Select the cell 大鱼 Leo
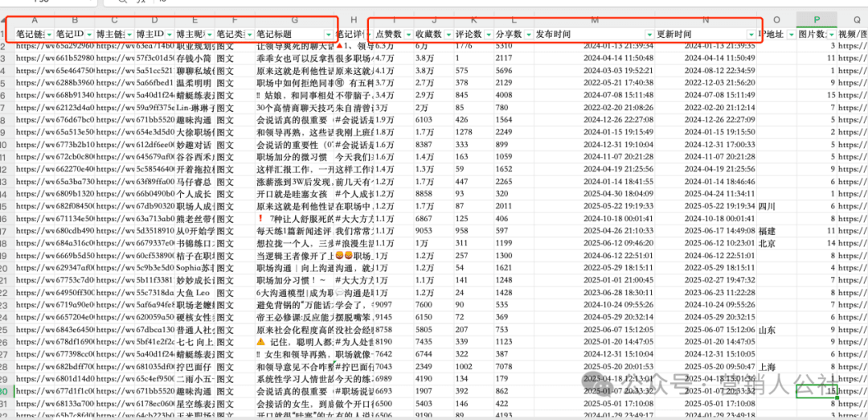 [x=194, y=293]
